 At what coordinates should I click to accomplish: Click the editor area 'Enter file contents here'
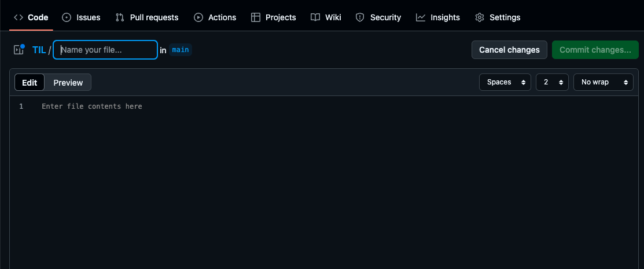(x=92, y=106)
